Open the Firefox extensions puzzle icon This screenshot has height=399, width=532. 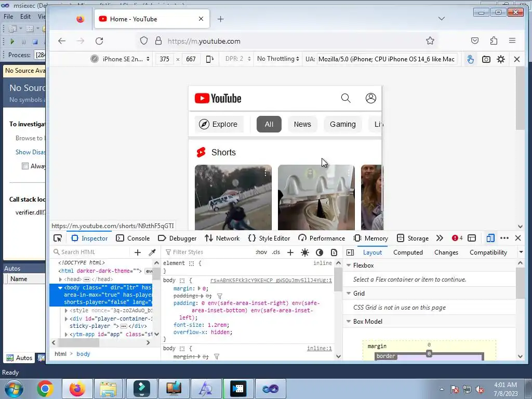pos(494,41)
